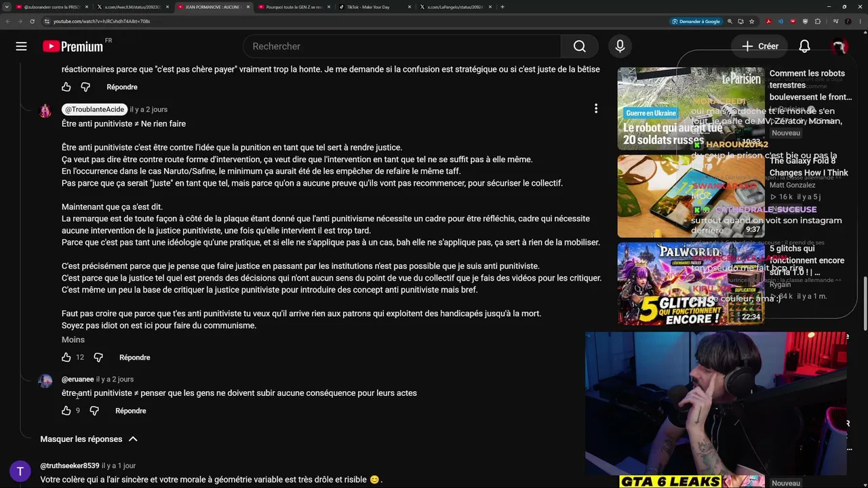Open the browser zoom magnifier icon
868x488 pixels.
point(730,21)
